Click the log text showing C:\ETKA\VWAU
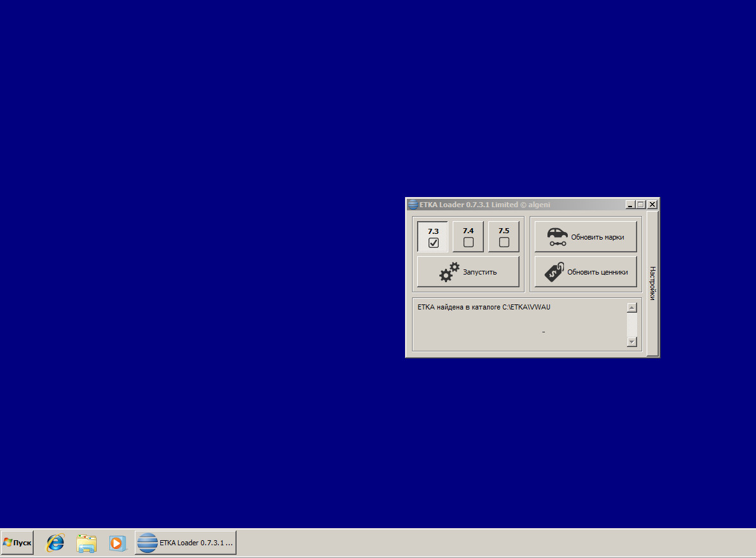Image resolution: width=756 pixels, height=558 pixels. 484,308
